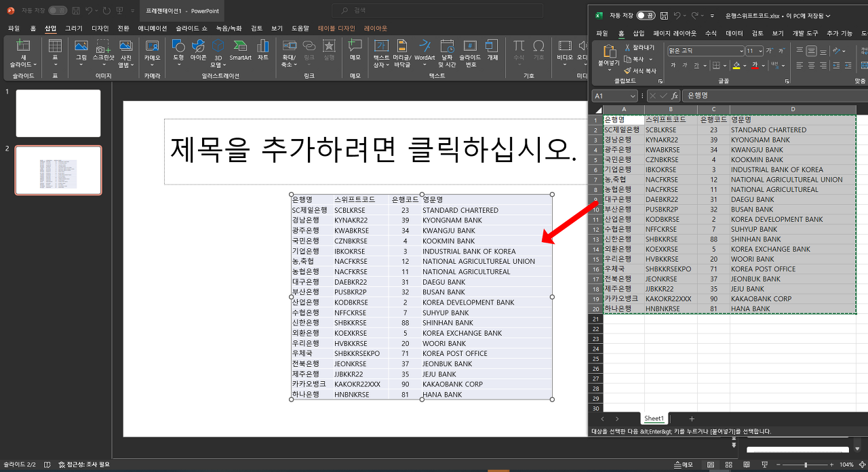Click the PowerPoint undo button
The image size is (868, 472).
point(89,10)
